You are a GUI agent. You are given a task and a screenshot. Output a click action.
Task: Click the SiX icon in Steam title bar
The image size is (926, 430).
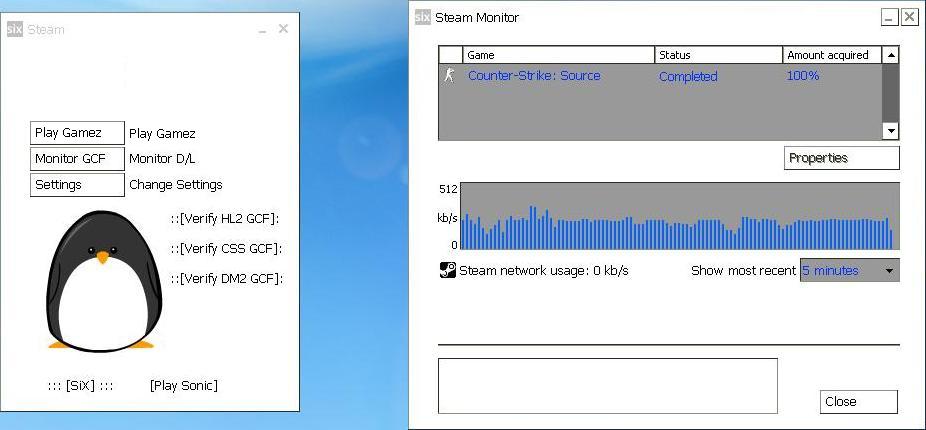pos(15,29)
